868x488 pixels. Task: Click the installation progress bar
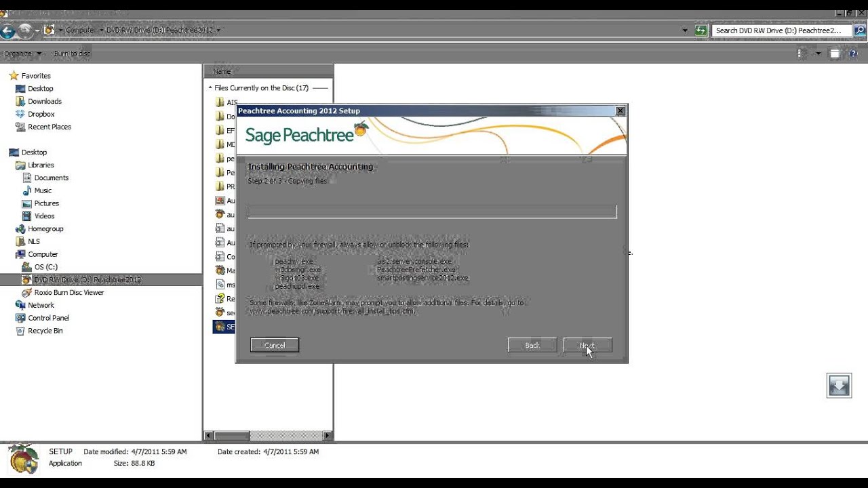(x=432, y=212)
